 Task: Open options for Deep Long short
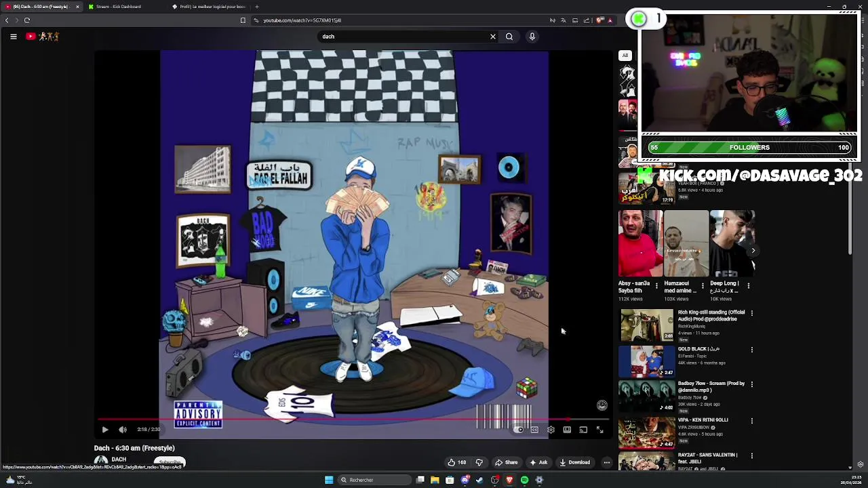click(x=749, y=285)
